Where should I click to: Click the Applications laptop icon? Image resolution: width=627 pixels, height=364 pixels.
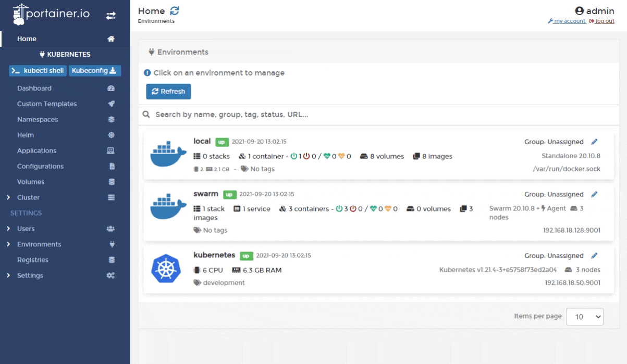tap(111, 151)
